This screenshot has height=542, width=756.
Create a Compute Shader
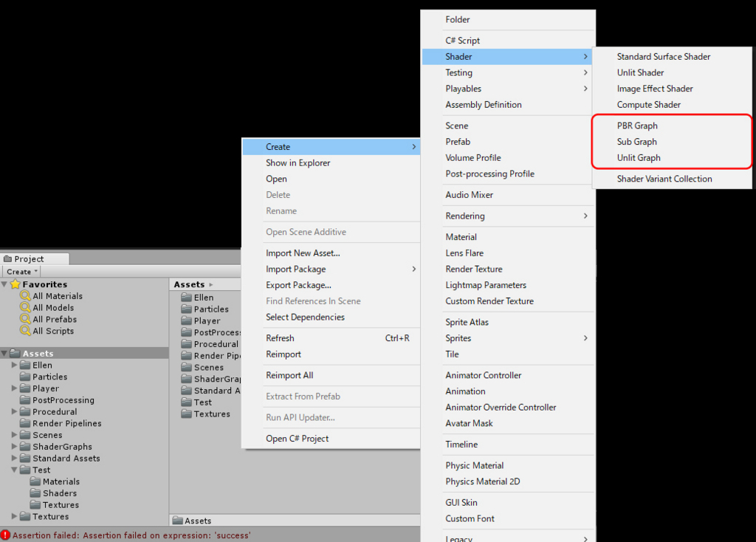tap(672, 105)
